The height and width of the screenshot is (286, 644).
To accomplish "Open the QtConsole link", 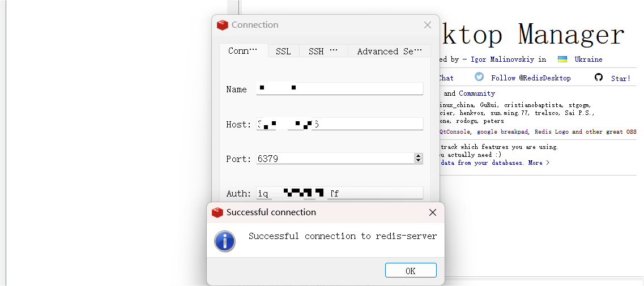I will pos(455,132).
